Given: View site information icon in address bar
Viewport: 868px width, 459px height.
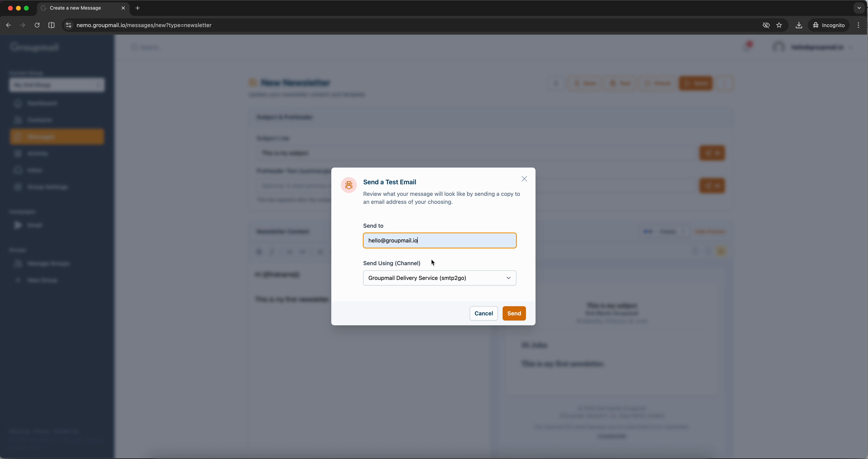Looking at the screenshot, I should pos(68,25).
